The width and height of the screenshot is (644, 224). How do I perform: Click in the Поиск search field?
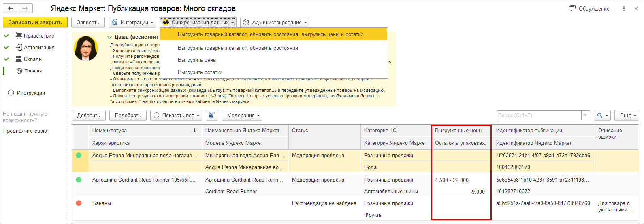point(539,115)
